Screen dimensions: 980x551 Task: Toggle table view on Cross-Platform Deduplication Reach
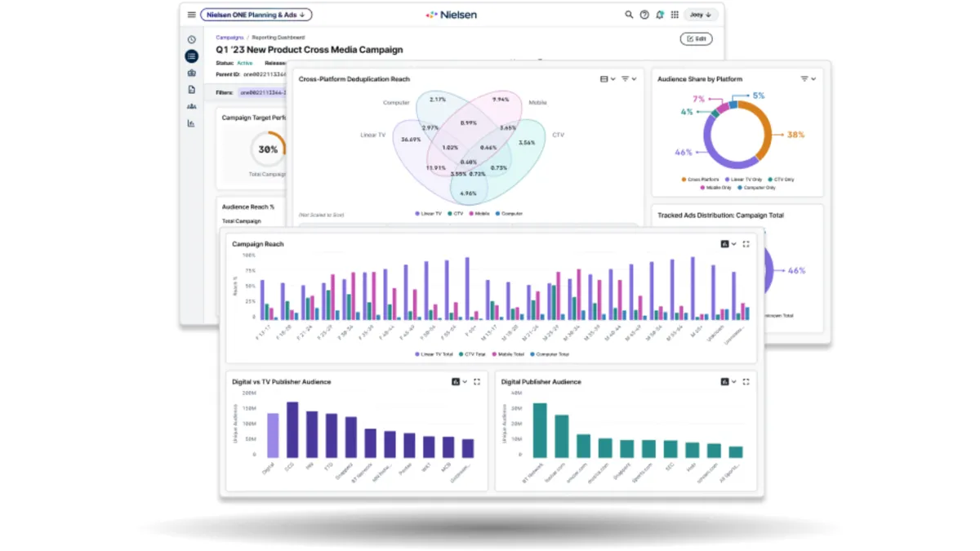[605, 78]
